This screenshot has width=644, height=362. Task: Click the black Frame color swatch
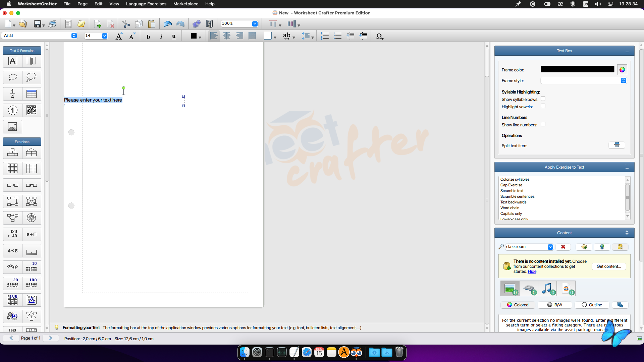pos(577,69)
